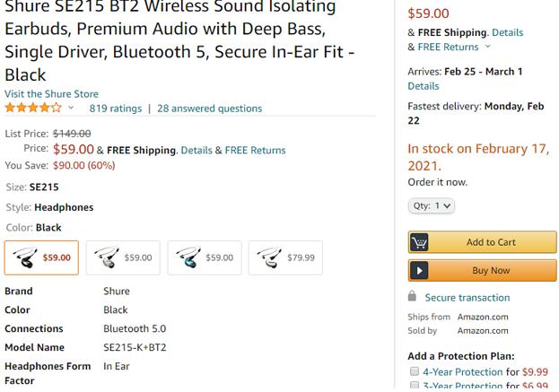Viewport: 559px width, 392px height.
Task: Expand FREE Returns chevron in buy box
Action: tap(488, 47)
